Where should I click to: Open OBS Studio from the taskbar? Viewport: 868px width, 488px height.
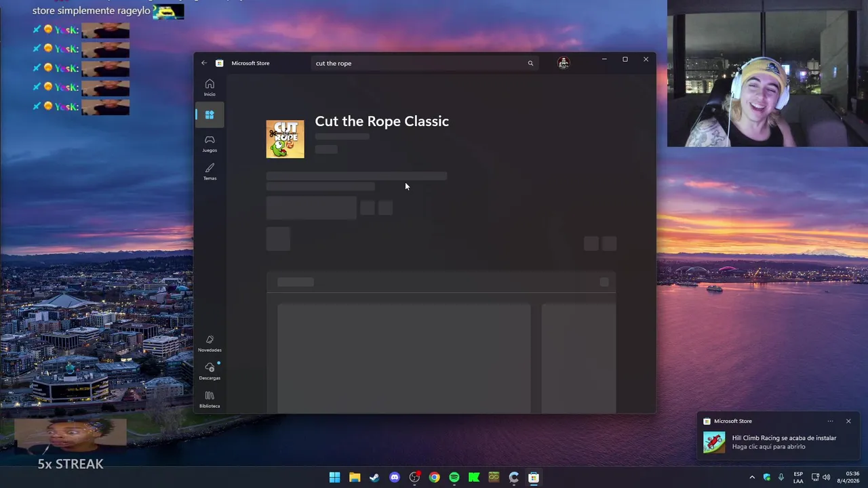pyautogui.click(x=414, y=477)
